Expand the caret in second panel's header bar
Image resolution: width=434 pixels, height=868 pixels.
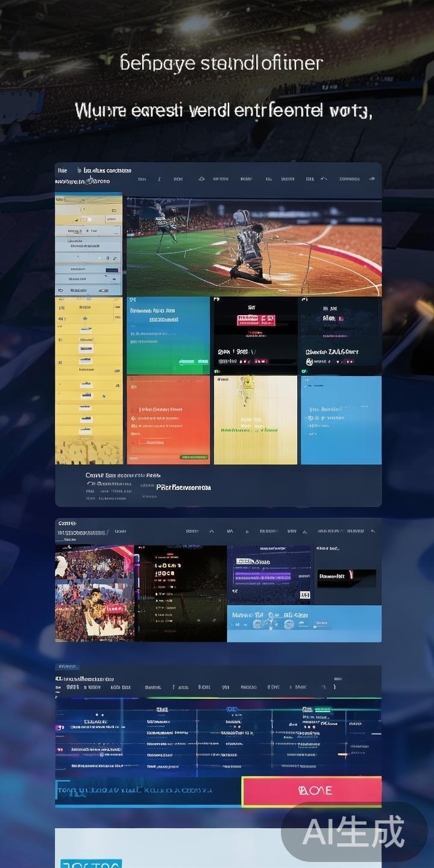[212, 532]
